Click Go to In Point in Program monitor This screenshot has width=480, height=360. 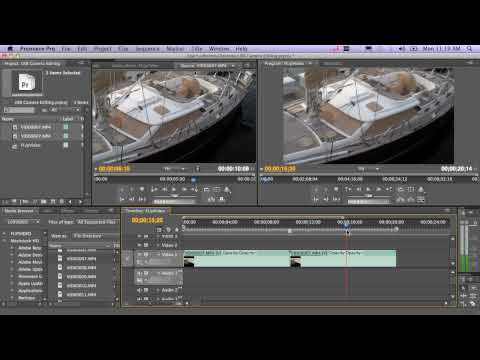316,199
